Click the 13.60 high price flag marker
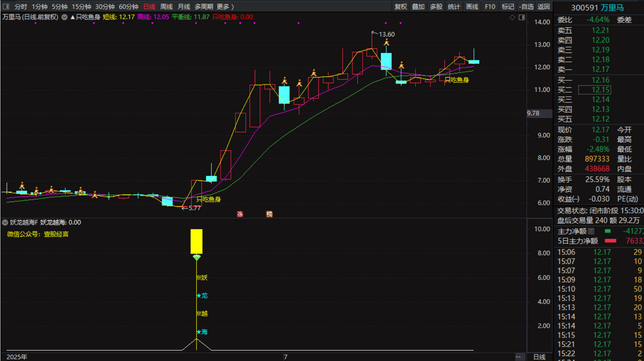Image resolution: width=644 pixels, height=361 pixels. tap(374, 33)
